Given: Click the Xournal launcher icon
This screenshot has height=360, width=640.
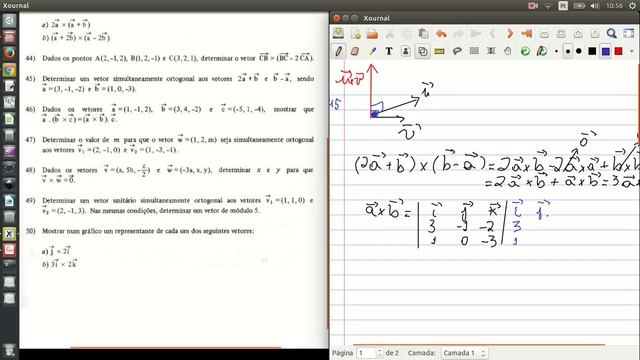Looking at the screenshot, I should 9,233.
